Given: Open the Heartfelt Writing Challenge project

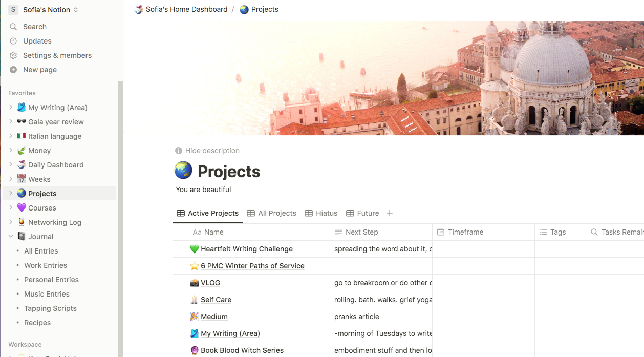Looking at the screenshot, I should click(247, 249).
